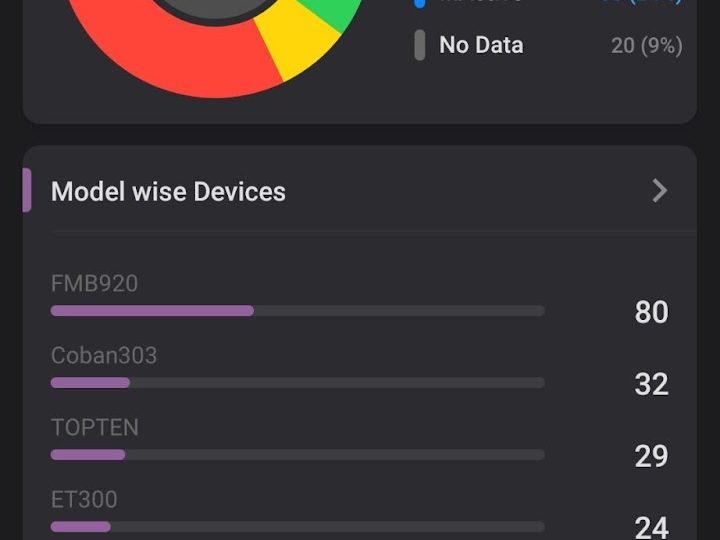The width and height of the screenshot is (720, 540).
Task: Select the No Data legend label
Action: point(481,45)
